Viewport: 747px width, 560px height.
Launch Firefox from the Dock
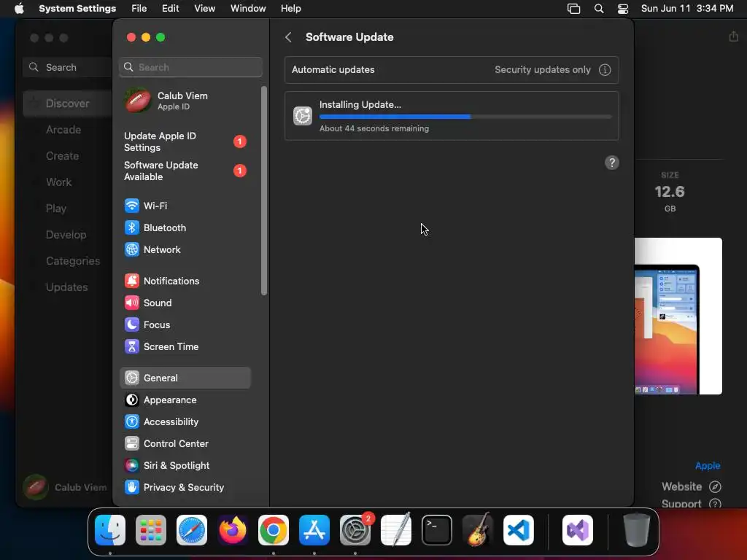233,530
